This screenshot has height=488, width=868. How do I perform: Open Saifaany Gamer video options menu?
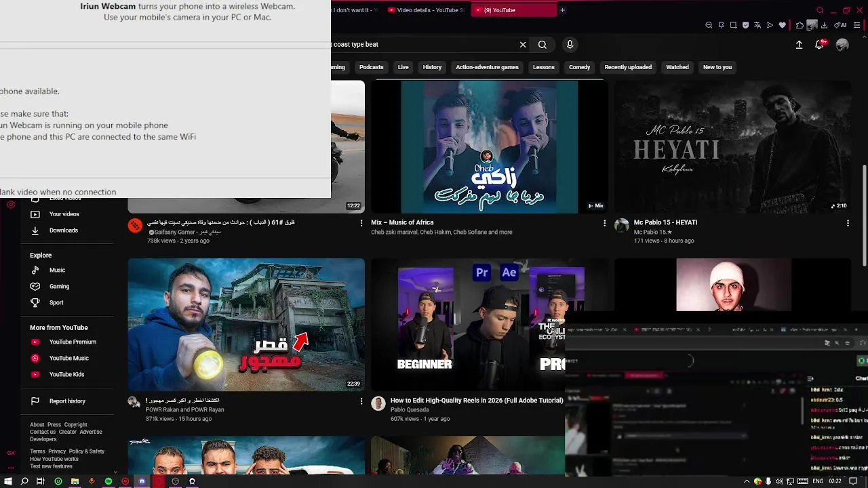point(361,222)
